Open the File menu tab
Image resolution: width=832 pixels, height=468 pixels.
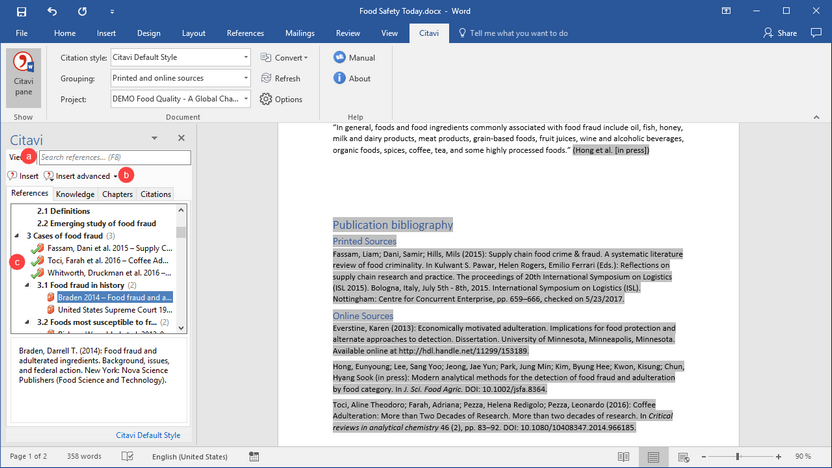(x=22, y=33)
